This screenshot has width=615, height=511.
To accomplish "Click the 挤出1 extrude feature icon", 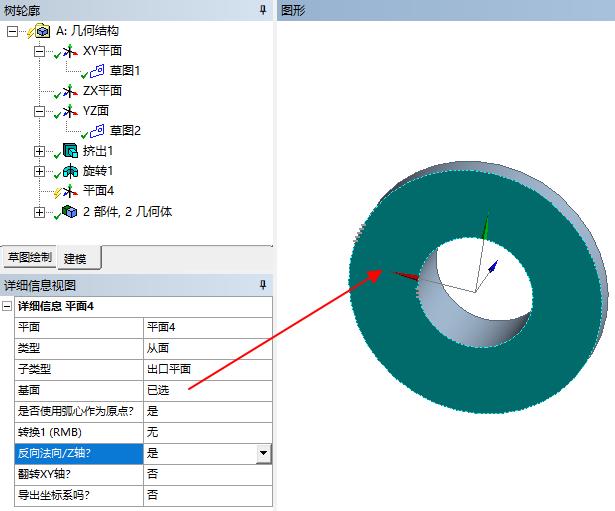I will tap(69, 151).
